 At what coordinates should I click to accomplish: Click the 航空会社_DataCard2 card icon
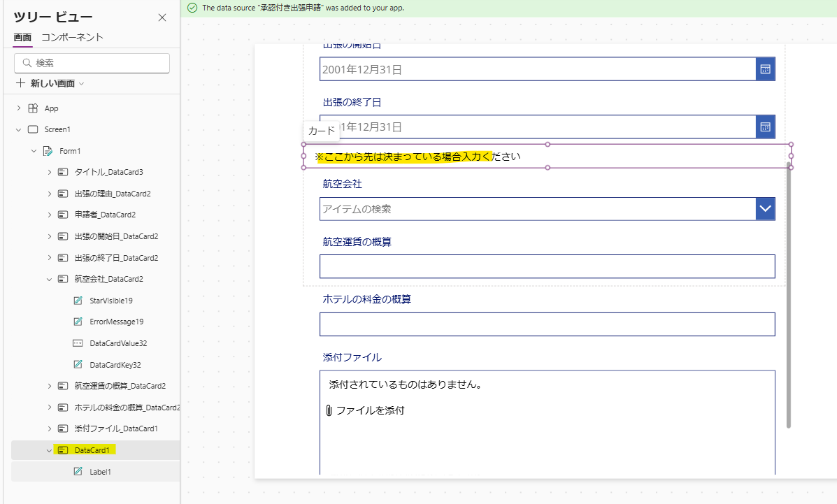click(63, 279)
